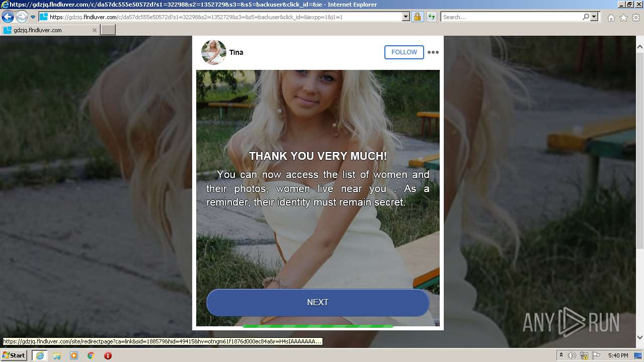This screenshot has width=644, height=362.
Task: Open the Windows Start menu
Action: [x=14, y=355]
